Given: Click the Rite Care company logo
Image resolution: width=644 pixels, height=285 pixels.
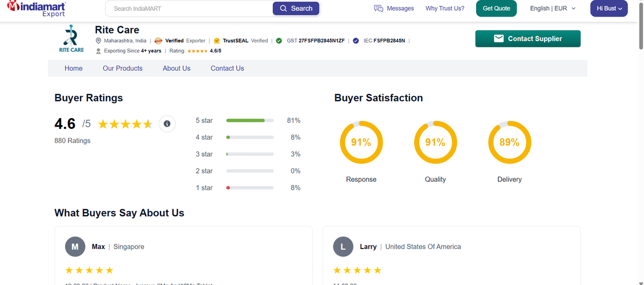Looking at the screenshot, I should [71, 39].
